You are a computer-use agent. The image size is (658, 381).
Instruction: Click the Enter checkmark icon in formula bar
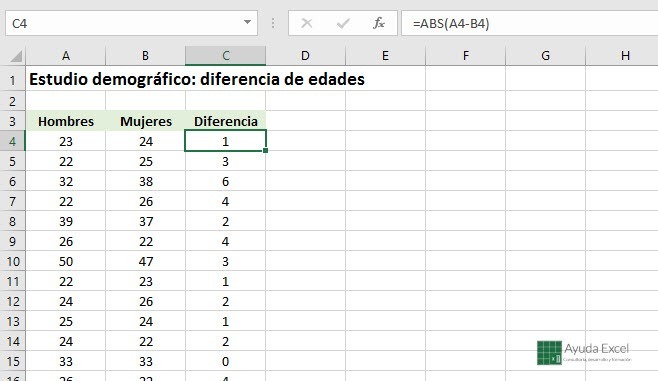coord(343,23)
